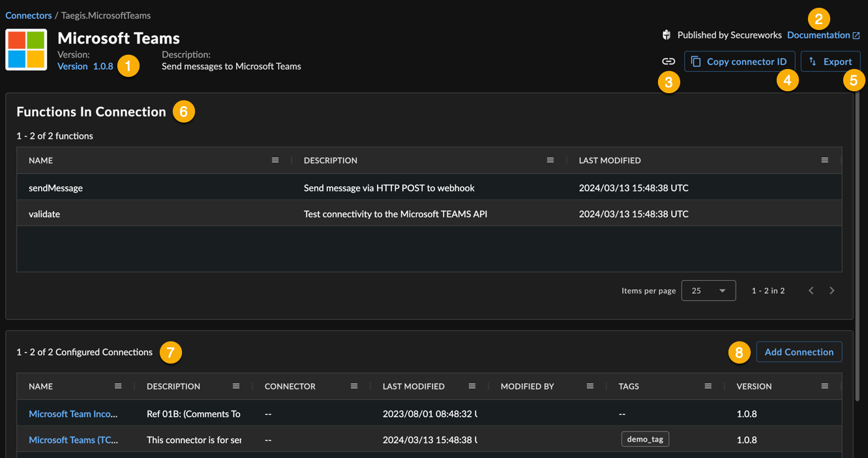Open CONNECTOR column menu in Connections table
This screenshot has width=868, height=458.
click(x=354, y=386)
